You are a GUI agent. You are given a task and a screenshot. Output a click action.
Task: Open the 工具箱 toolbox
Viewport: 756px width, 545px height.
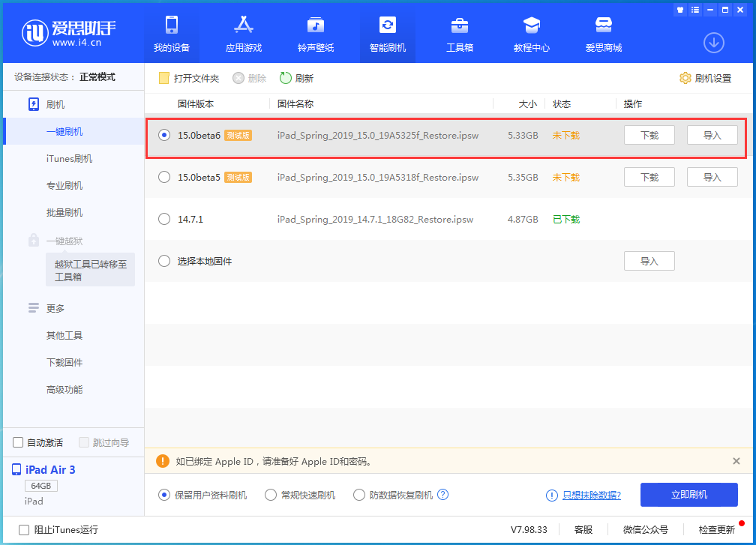(460, 34)
